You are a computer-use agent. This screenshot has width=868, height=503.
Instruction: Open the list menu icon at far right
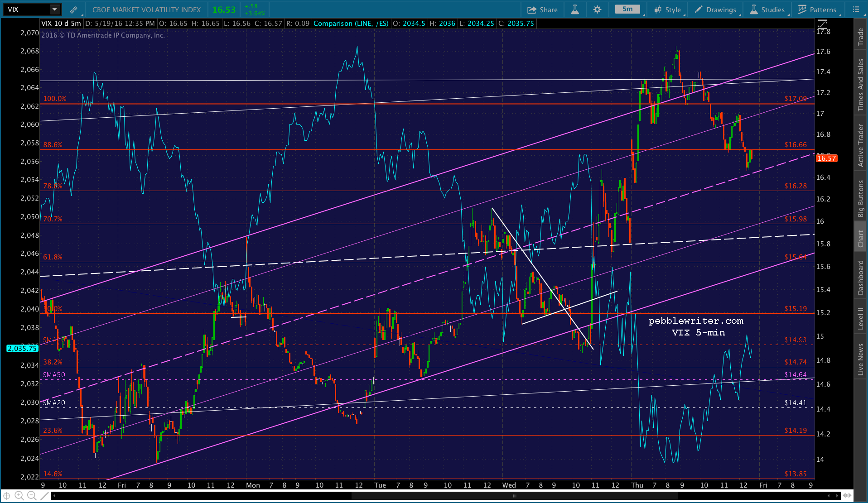pos(855,10)
